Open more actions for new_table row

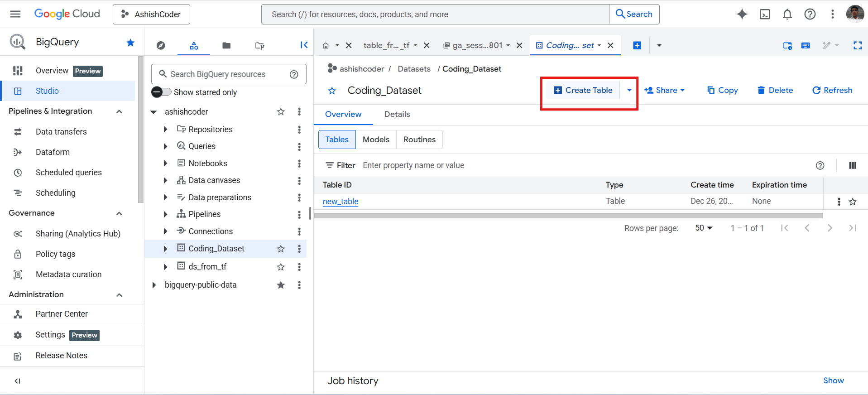click(839, 202)
